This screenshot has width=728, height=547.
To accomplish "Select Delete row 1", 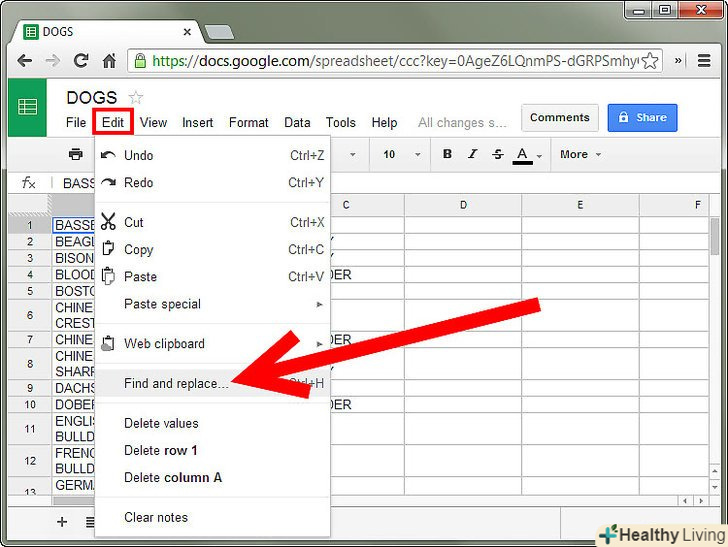I will point(212,450).
